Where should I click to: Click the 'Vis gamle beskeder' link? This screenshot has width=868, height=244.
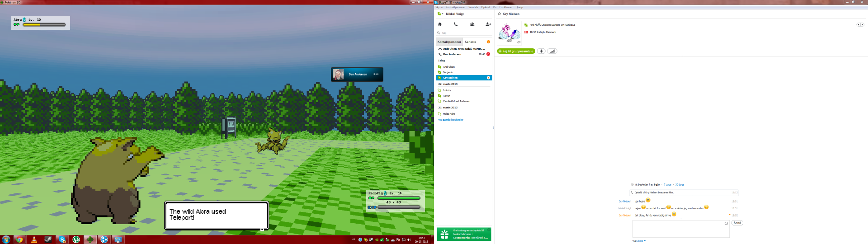click(451, 120)
